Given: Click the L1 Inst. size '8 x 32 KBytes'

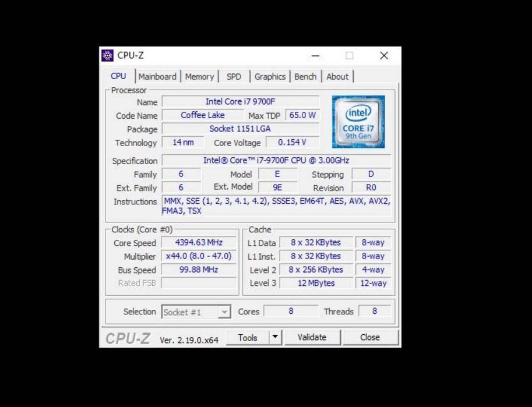Looking at the screenshot, I should (316, 256).
